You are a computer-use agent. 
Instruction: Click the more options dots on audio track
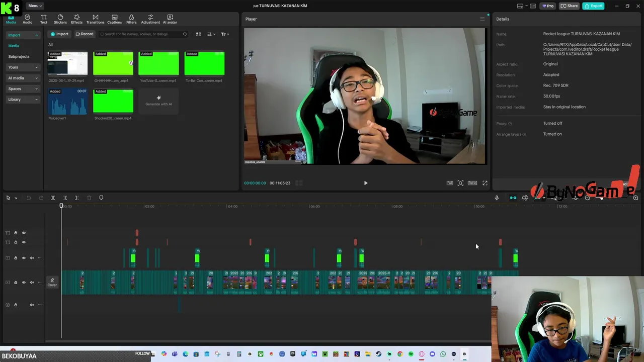40,305
